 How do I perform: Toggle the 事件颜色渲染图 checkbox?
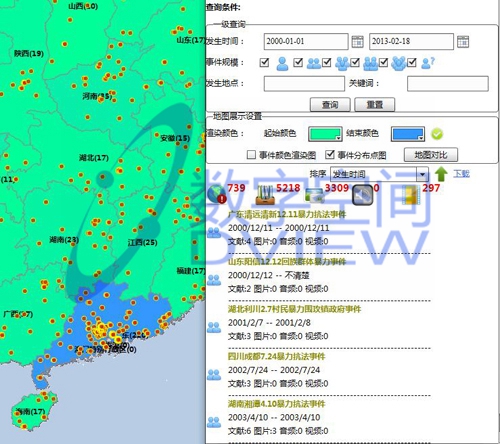pos(251,154)
